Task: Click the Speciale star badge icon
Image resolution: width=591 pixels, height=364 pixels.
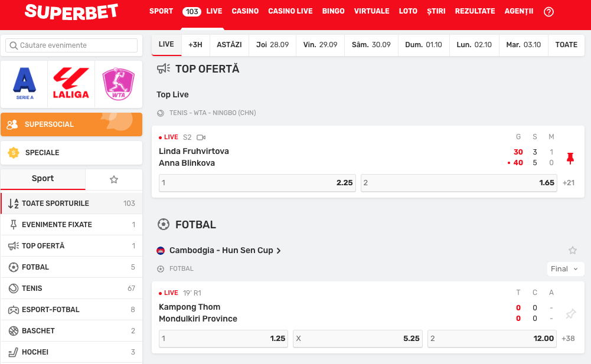Action: (14, 153)
